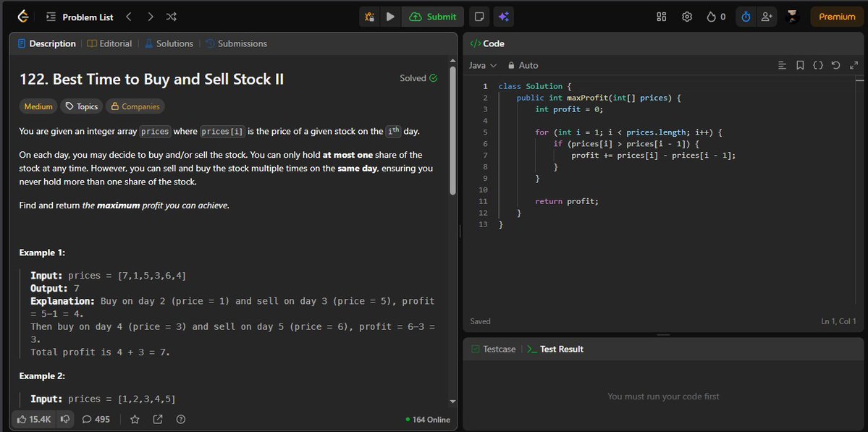Click the green Submit button
This screenshot has width=868, height=432.
click(x=432, y=16)
